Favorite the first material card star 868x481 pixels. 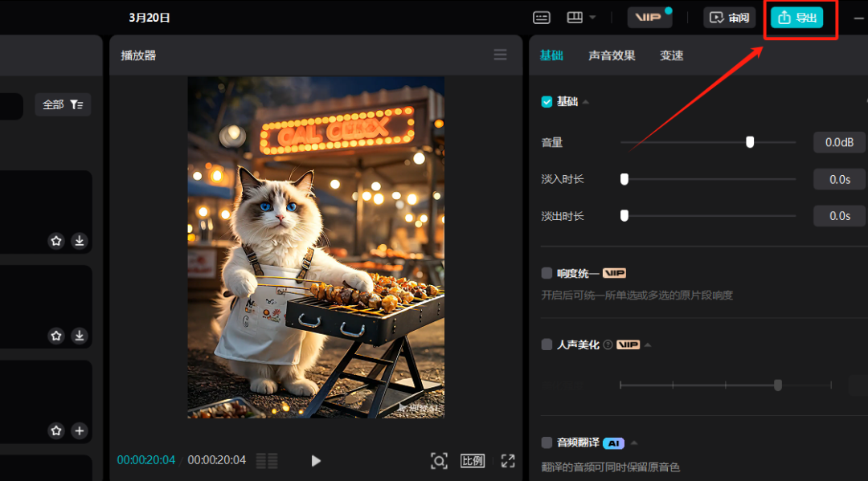[x=56, y=241]
